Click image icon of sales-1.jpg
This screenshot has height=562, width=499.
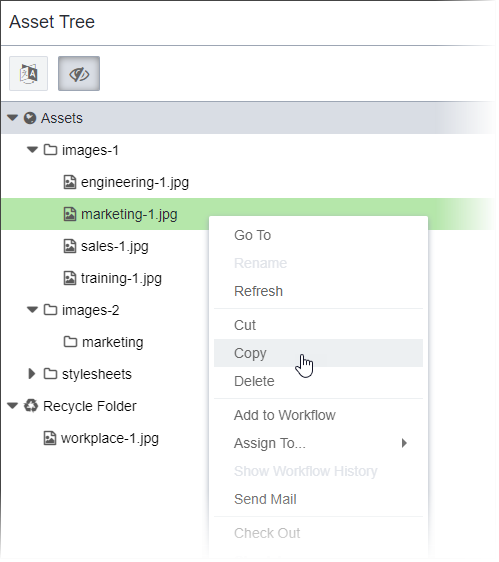(70, 246)
